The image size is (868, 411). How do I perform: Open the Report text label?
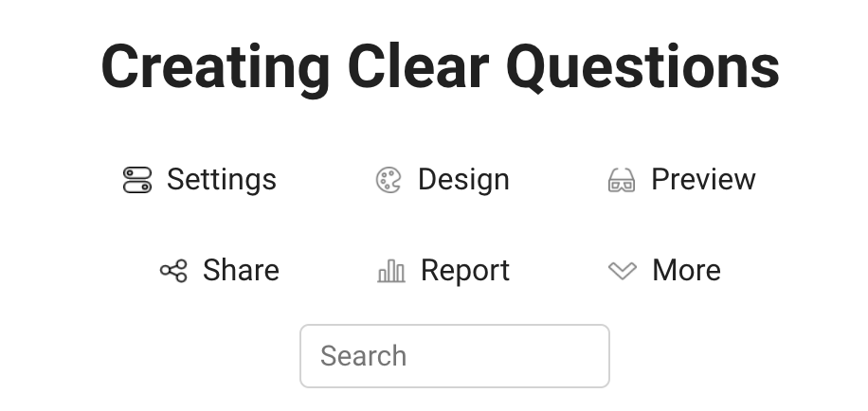(x=465, y=271)
